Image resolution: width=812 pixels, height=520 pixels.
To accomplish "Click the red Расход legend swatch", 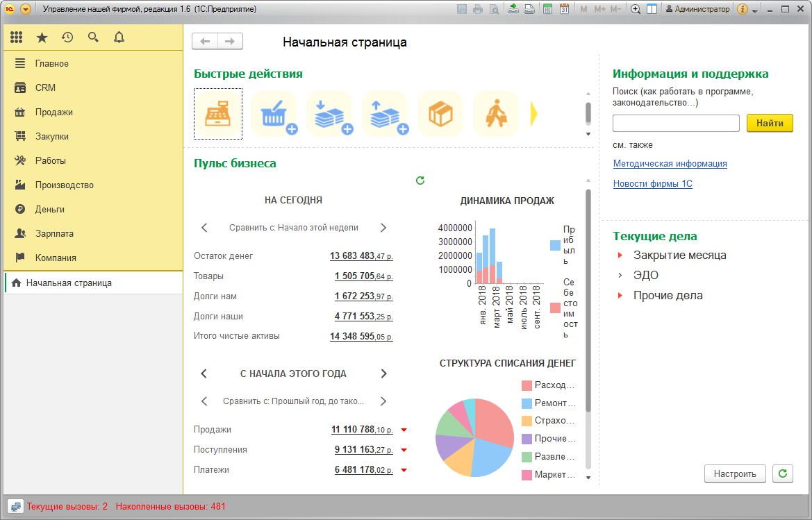I will (527, 385).
